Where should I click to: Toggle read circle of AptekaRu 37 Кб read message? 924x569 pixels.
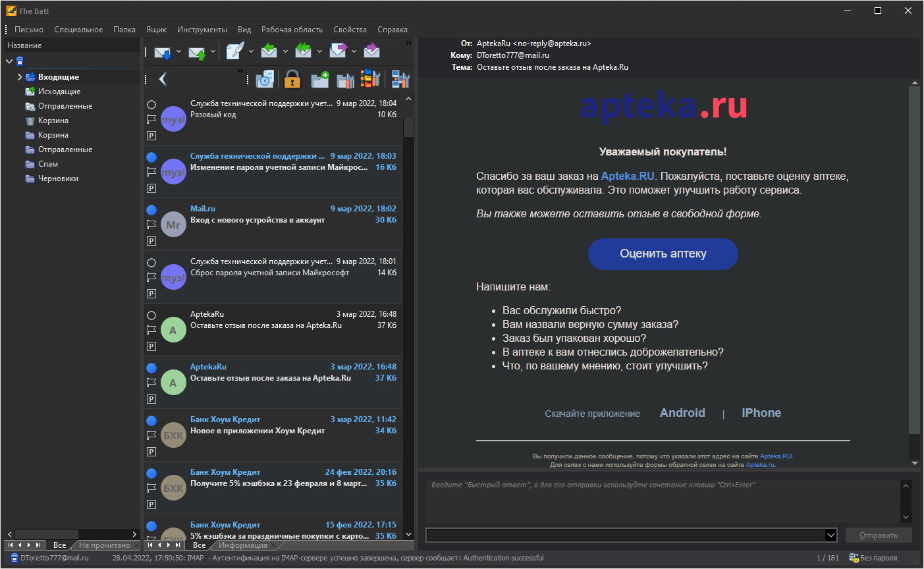(151, 315)
